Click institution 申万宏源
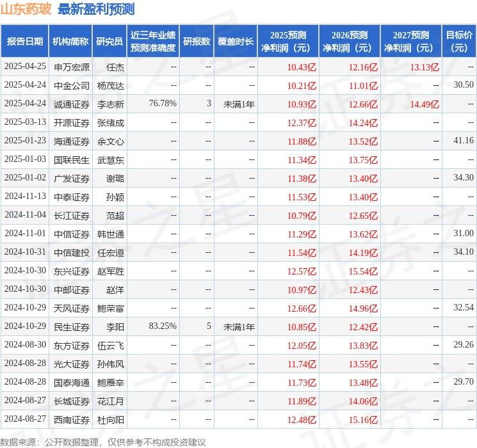477x448 pixels. coord(72,67)
